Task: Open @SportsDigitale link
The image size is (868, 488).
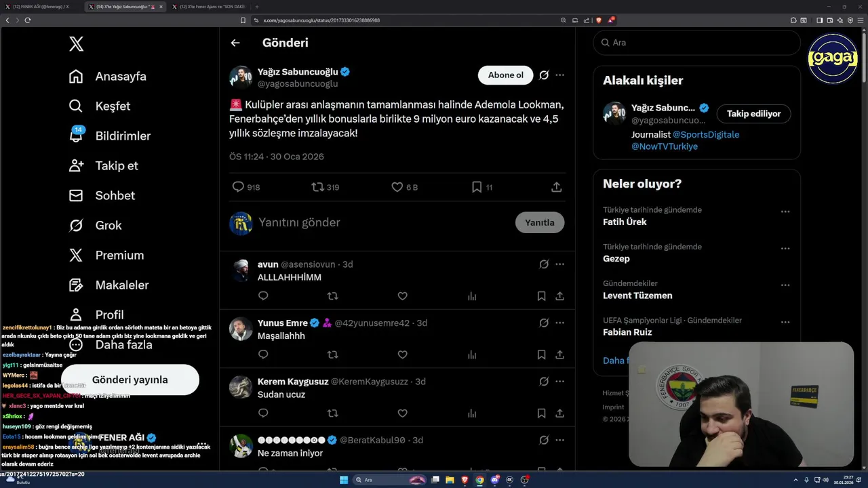Action: [x=706, y=135]
